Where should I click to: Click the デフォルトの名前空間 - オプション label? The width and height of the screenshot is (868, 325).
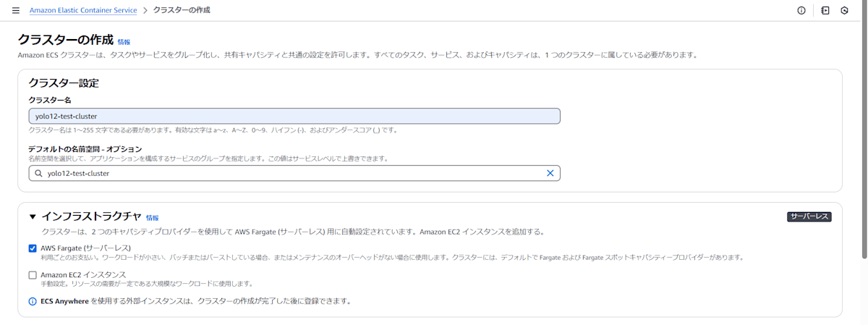coord(85,148)
